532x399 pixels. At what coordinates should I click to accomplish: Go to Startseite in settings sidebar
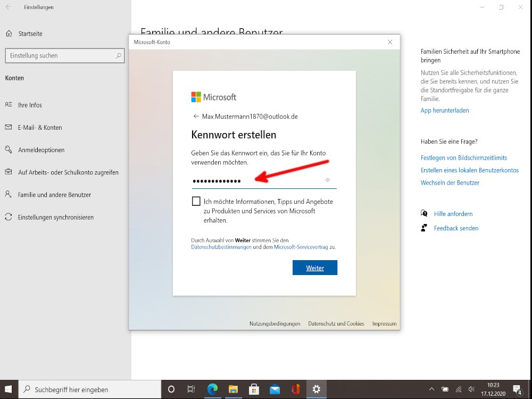(x=30, y=34)
